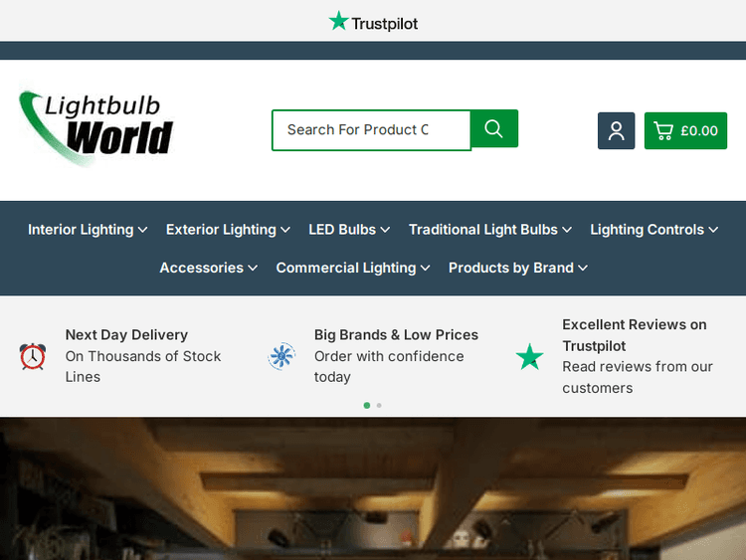Viewport: 746px width, 560px height.
Task: Expand the Exterior Lighting menu
Action: tap(228, 230)
